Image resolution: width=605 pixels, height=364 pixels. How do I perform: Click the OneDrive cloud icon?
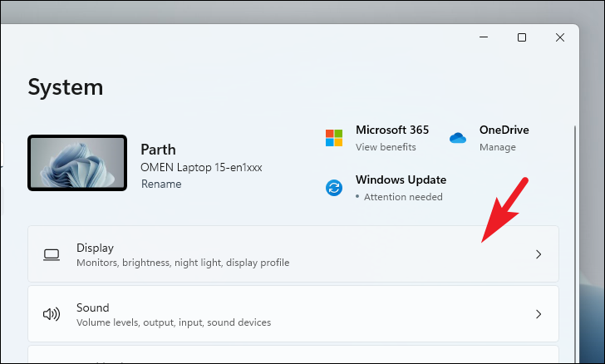458,138
